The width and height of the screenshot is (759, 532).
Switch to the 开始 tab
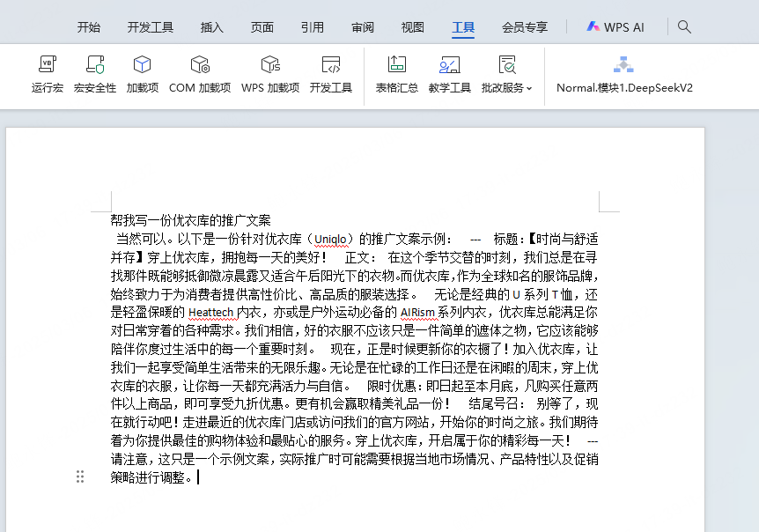click(89, 27)
